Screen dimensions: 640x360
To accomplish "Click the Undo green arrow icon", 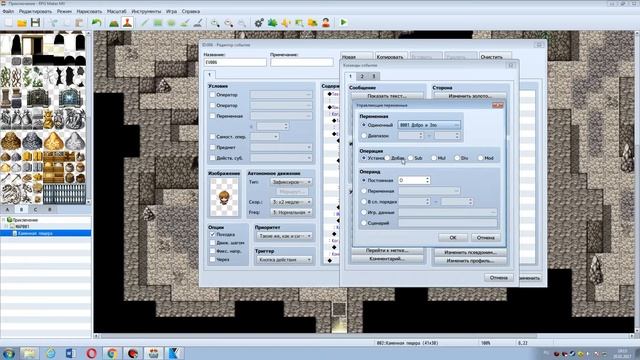I will point(96,23).
